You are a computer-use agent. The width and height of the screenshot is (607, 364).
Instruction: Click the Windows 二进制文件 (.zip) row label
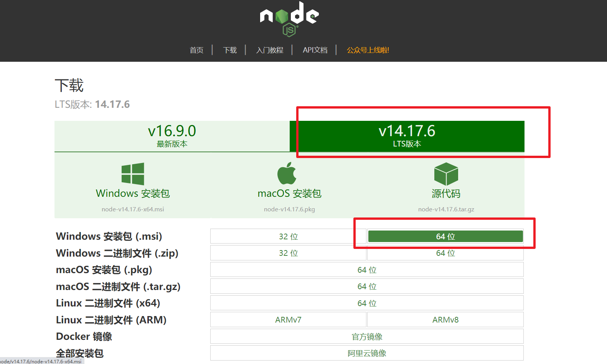(x=117, y=253)
